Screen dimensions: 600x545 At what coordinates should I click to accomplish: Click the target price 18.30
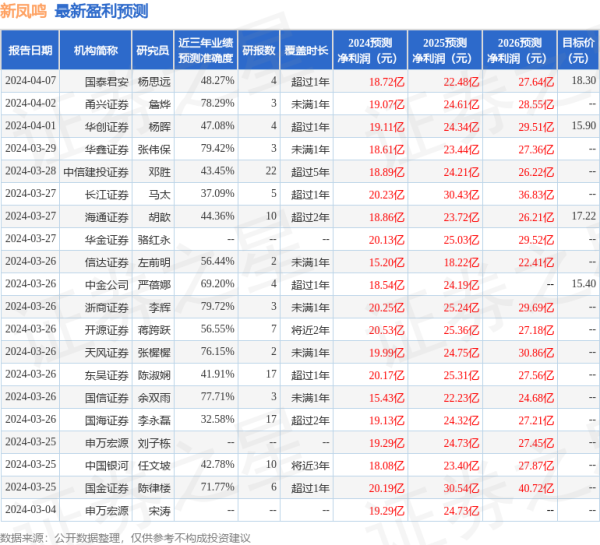click(x=584, y=80)
